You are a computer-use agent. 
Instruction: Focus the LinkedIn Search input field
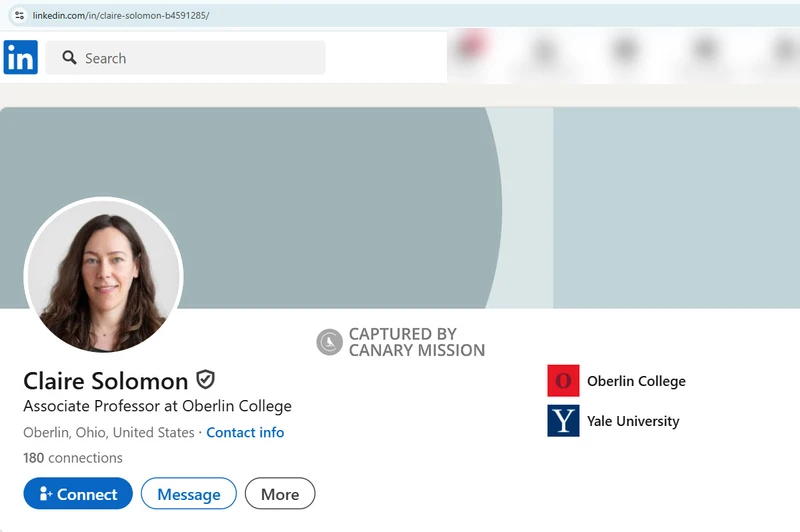click(200, 58)
